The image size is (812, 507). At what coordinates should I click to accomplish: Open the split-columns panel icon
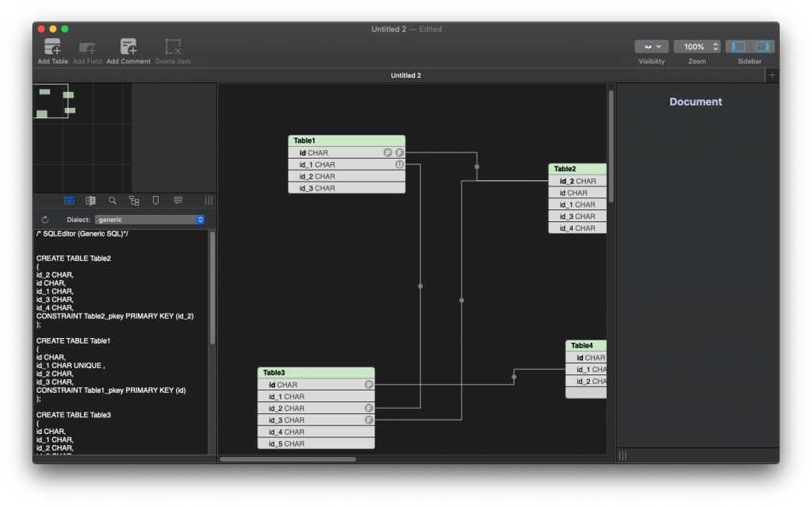pos(90,201)
